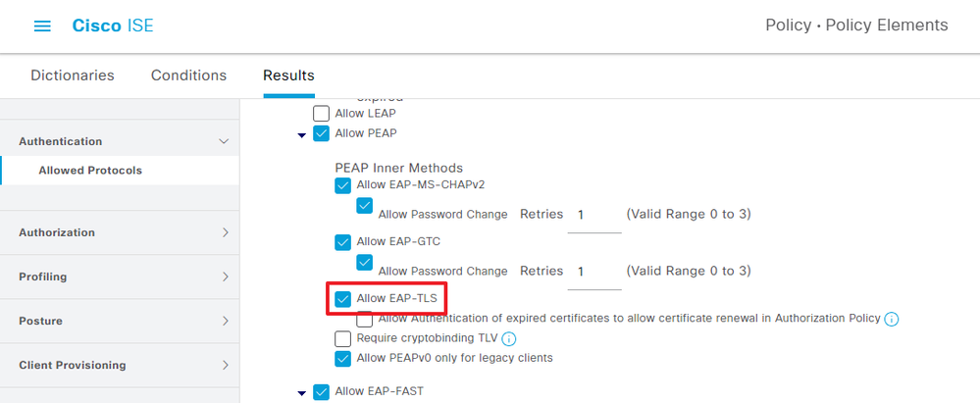
Task: Uncheck the Allow EAP-TLS checkbox
Action: pyautogui.click(x=342, y=299)
